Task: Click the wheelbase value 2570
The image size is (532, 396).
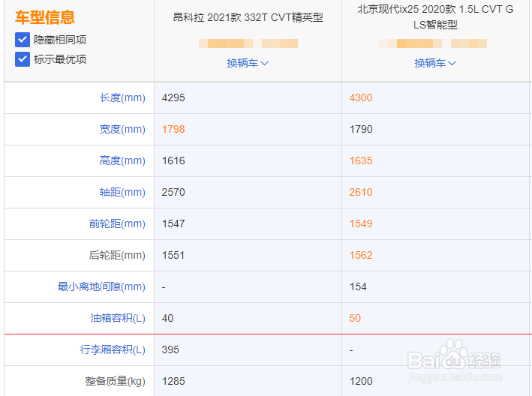Action: tap(173, 192)
